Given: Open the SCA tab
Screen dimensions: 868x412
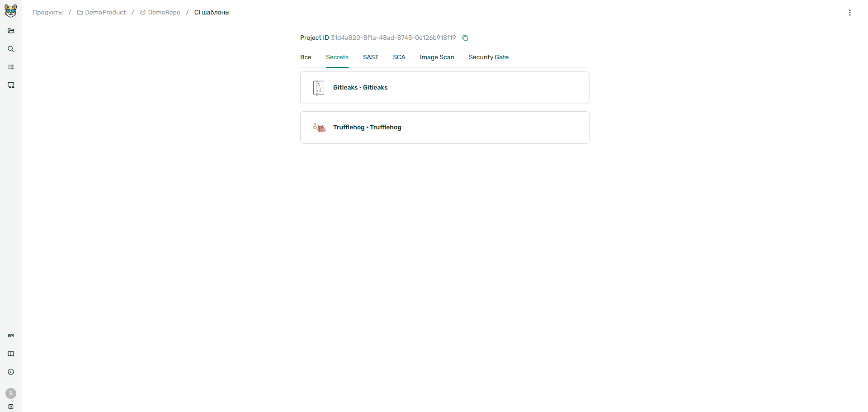Looking at the screenshot, I should 399,57.
